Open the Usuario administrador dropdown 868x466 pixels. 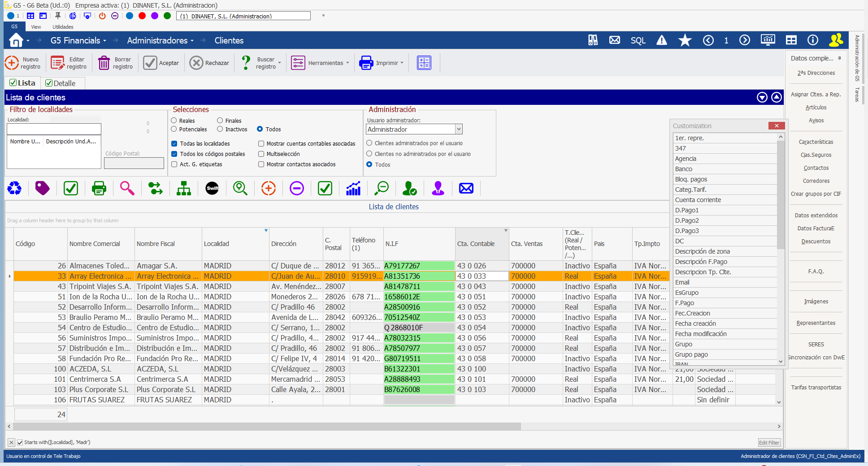pos(459,129)
